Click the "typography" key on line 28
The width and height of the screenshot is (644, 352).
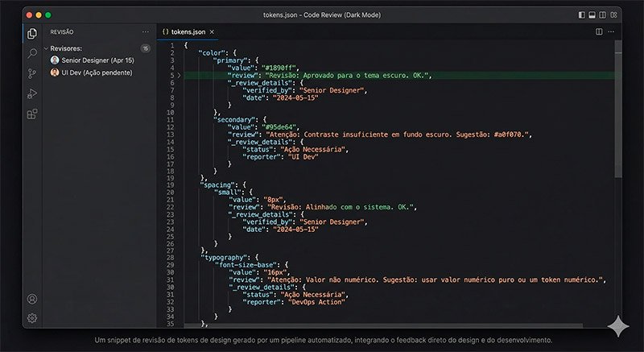click(x=224, y=258)
